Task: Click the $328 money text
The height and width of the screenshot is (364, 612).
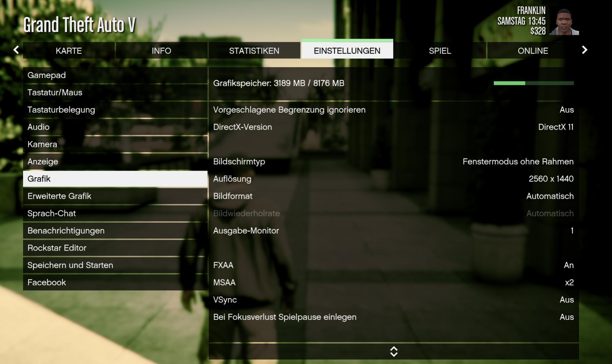Action: click(x=538, y=31)
